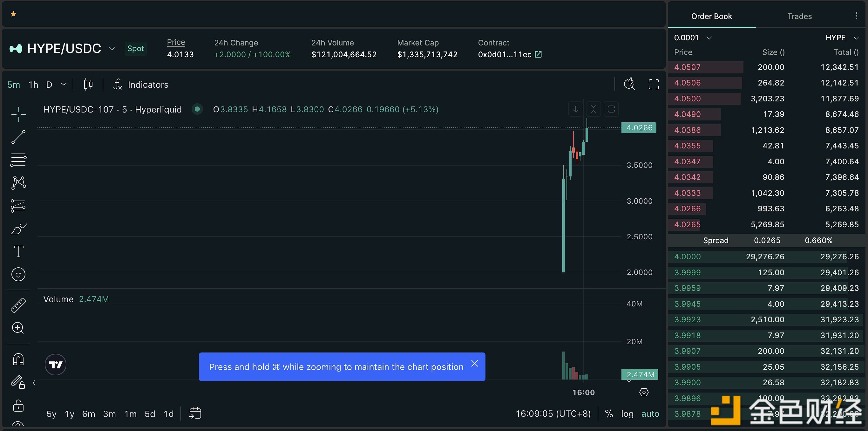Click the underlined Price label in header
Screen dimensions: 868x431
click(x=176, y=42)
